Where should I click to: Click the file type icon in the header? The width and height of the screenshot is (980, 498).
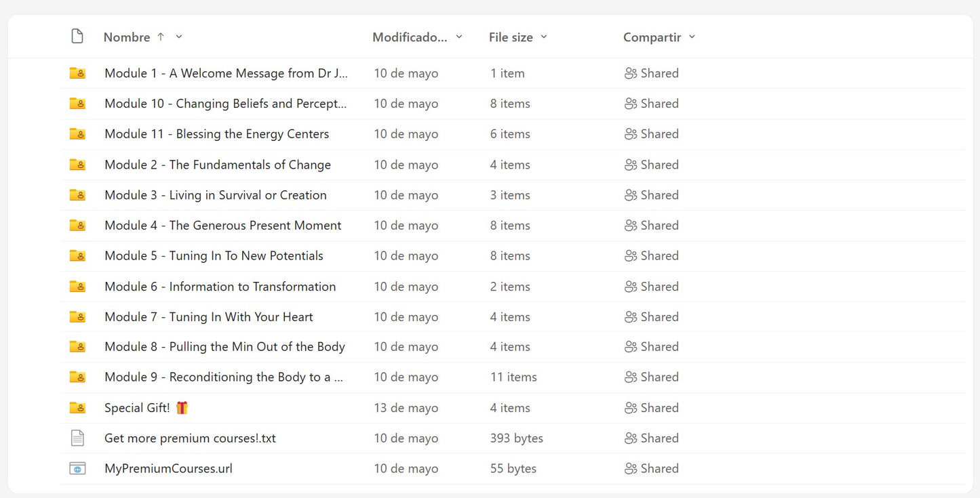(77, 37)
